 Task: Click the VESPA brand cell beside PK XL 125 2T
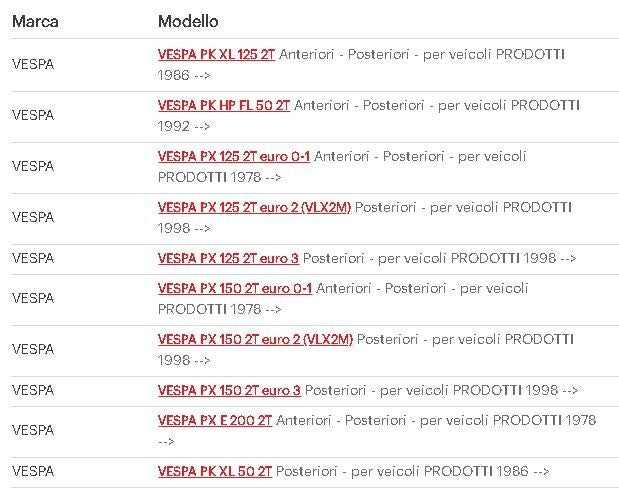pyautogui.click(x=33, y=64)
